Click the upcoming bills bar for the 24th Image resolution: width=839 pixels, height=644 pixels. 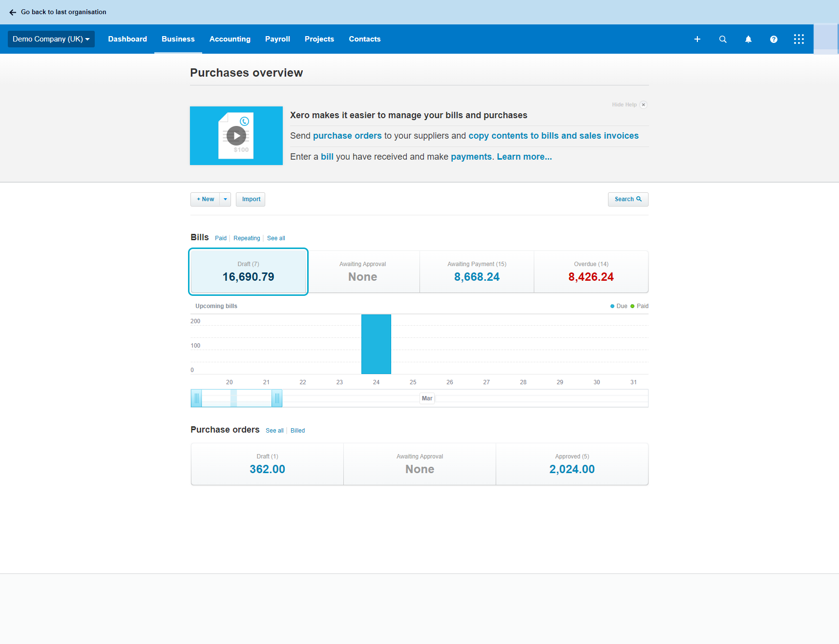pos(376,344)
